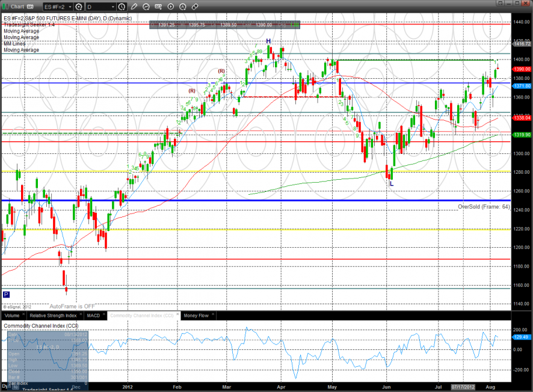Open the time template clock icon
Viewport: 533px width, 392px height.
click(122, 7)
